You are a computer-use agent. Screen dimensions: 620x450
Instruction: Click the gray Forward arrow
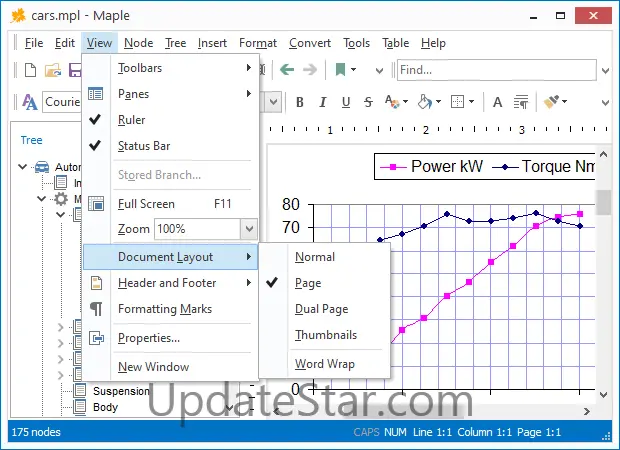[x=310, y=70]
